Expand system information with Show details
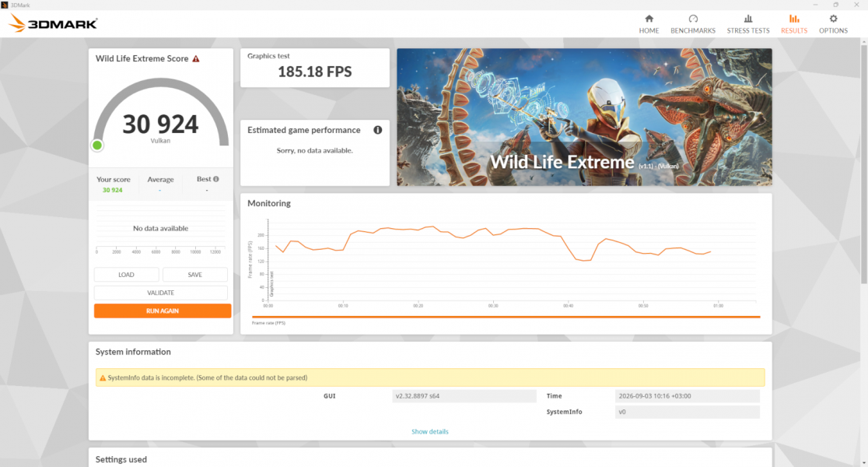This screenshot has height=467, width=868. click(429, 431)
